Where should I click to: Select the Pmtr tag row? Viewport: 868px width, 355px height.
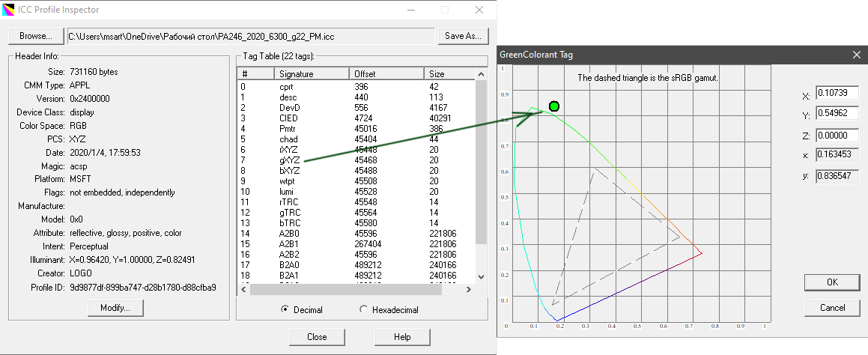coord(356,129)
